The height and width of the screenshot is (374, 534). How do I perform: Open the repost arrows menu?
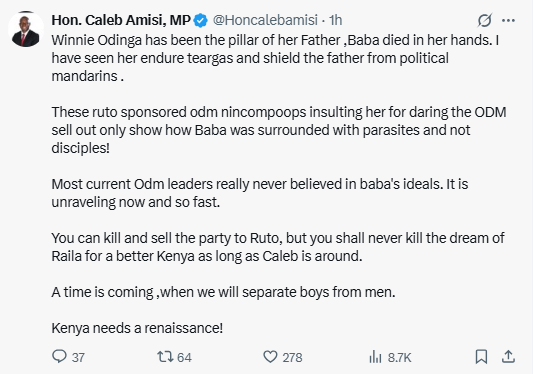tap(165, 357)
